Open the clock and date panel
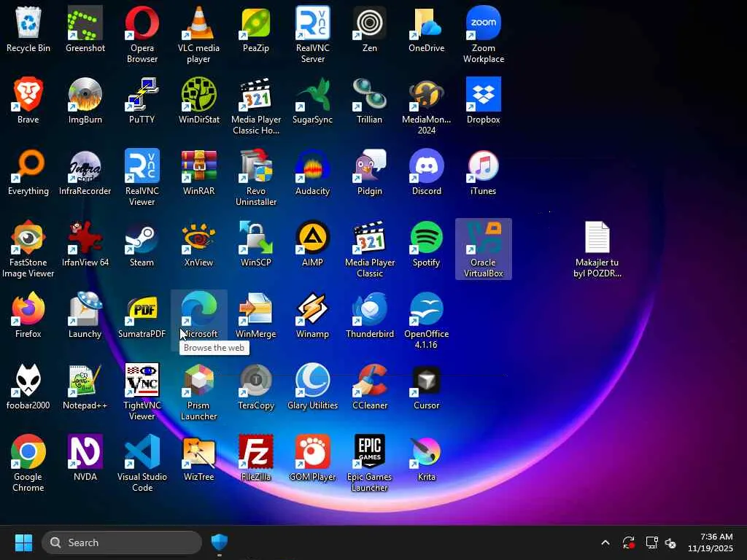This screenshot has width=747, height=560. (711, 542)
